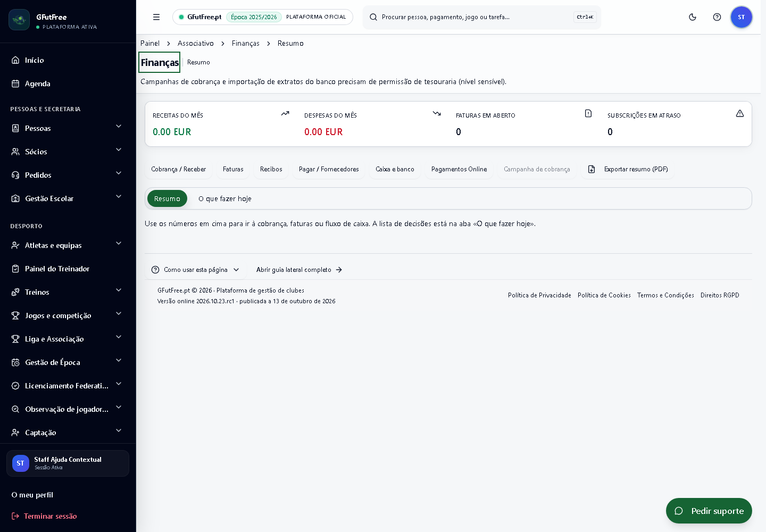Open O meu perfil
Image resolution: width=766 pixels, height=532 pixels.
(32, 495)
